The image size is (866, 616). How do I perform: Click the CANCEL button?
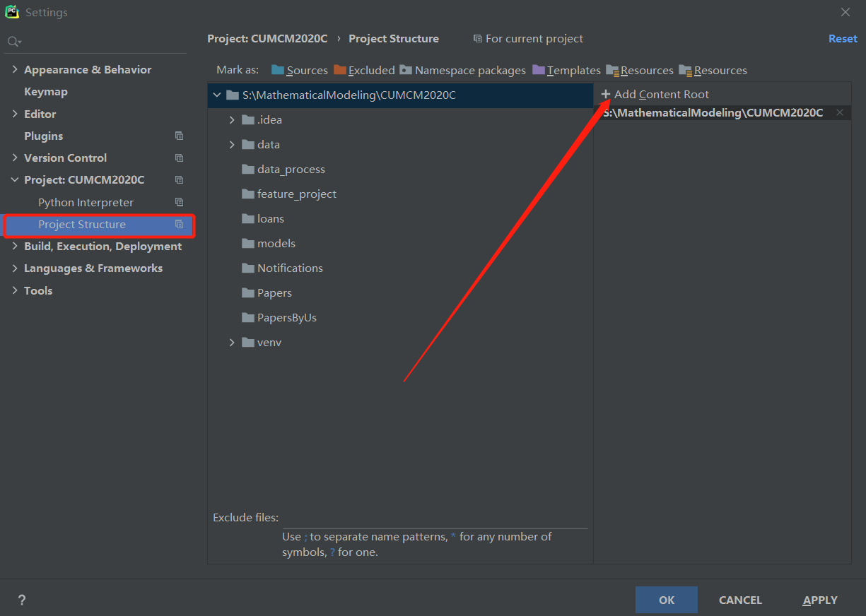740,600
